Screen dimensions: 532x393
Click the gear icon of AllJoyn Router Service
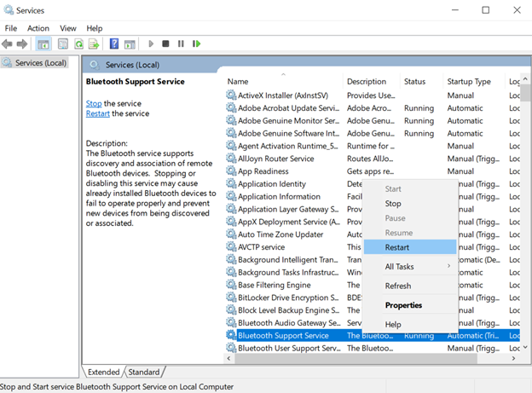pyautogui.click(x=231, y=159)
